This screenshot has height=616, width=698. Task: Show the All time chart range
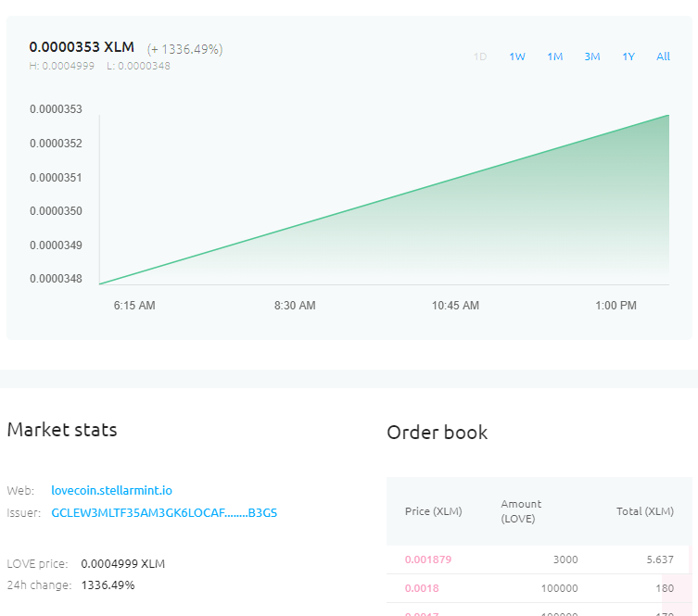point(663,57)
